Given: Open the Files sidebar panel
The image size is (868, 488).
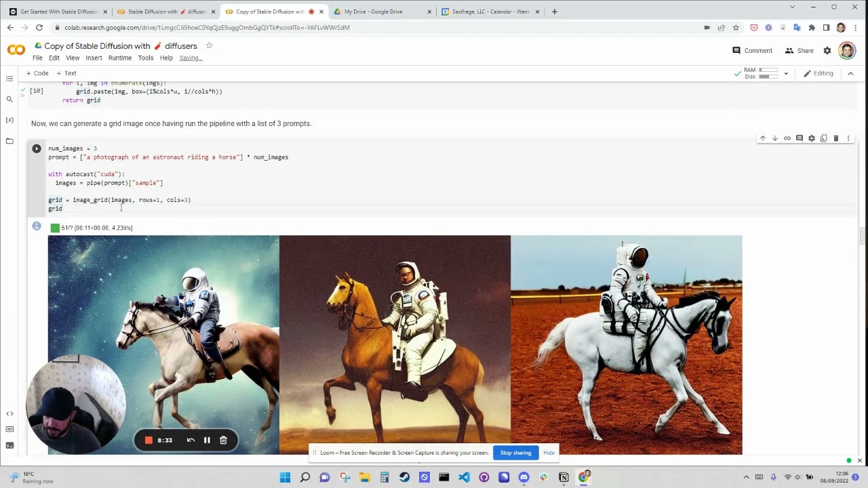Looking at the screenshot, I should pos(9,141).
